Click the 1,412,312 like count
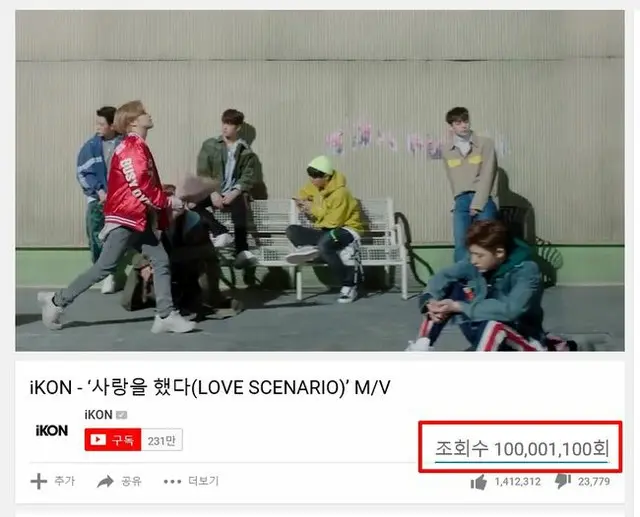This screenshot has width=640, height=517. (x=518, y=482)
